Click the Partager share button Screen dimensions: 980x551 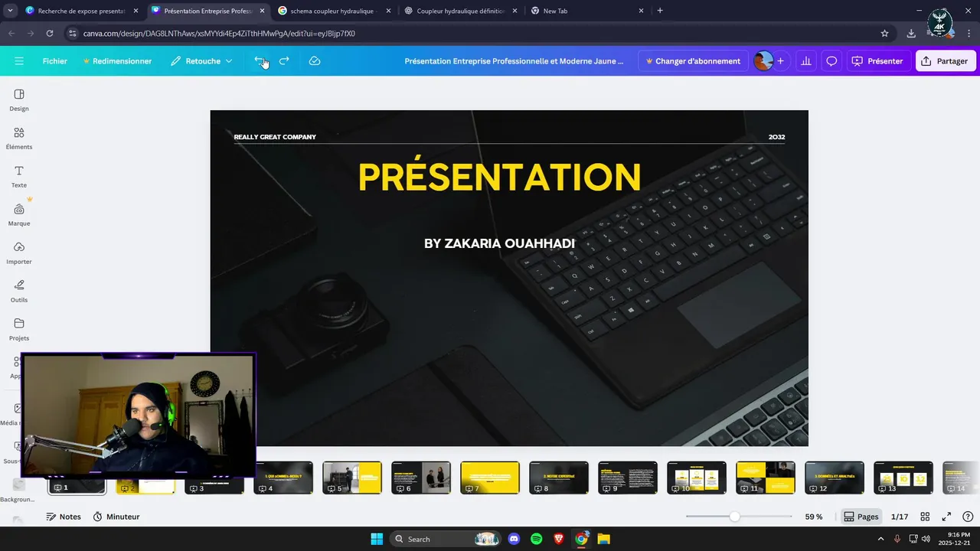[x=946, y=61]
